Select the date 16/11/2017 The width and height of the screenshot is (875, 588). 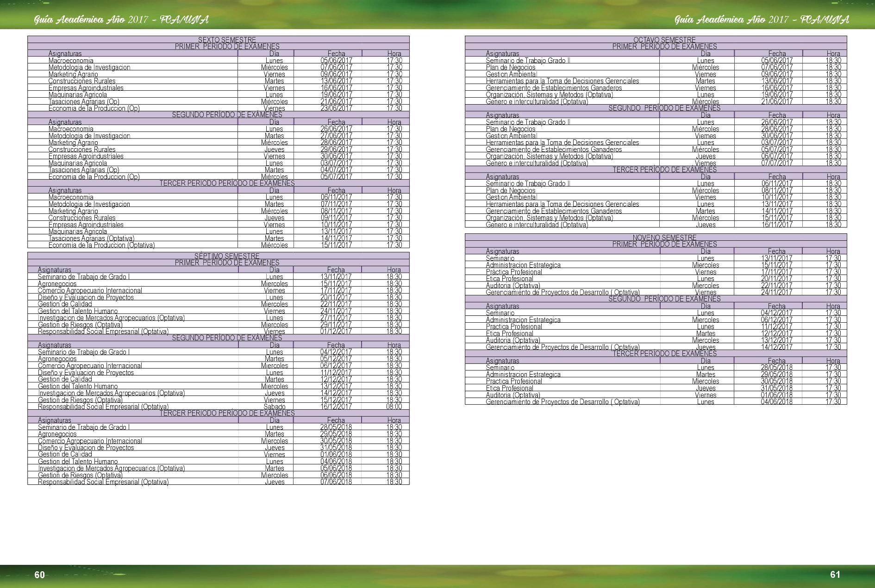click(777, 225)
